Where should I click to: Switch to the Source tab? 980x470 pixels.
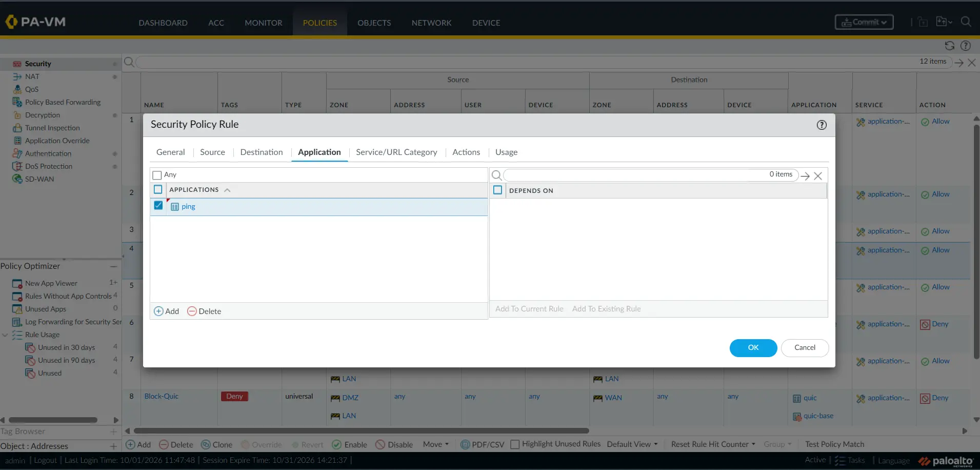click(212, 152)
